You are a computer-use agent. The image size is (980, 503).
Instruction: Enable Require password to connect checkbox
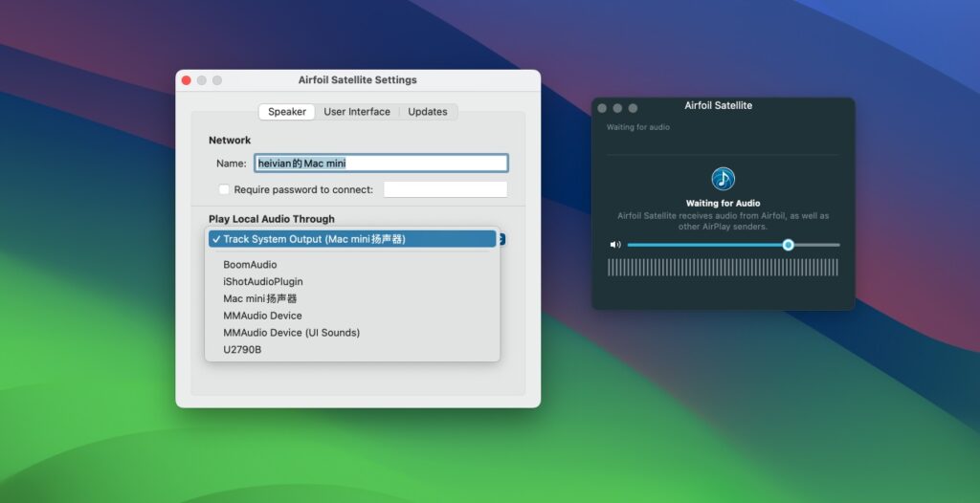coord(224,189)
